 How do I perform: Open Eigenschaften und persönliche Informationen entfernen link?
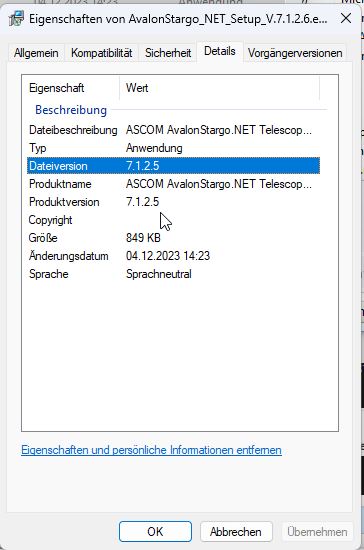pyautogui.click(x=151, y=450)
